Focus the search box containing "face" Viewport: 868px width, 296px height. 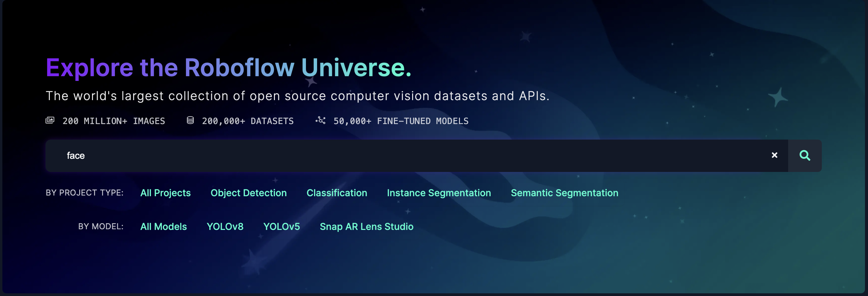point(416,155)
